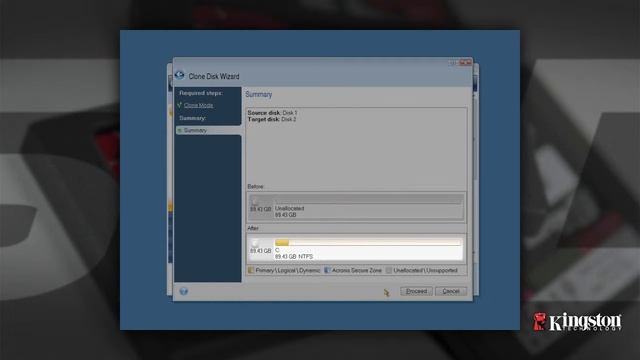
Task: Click the After disk icon
Action: click(x=255, y=243)
